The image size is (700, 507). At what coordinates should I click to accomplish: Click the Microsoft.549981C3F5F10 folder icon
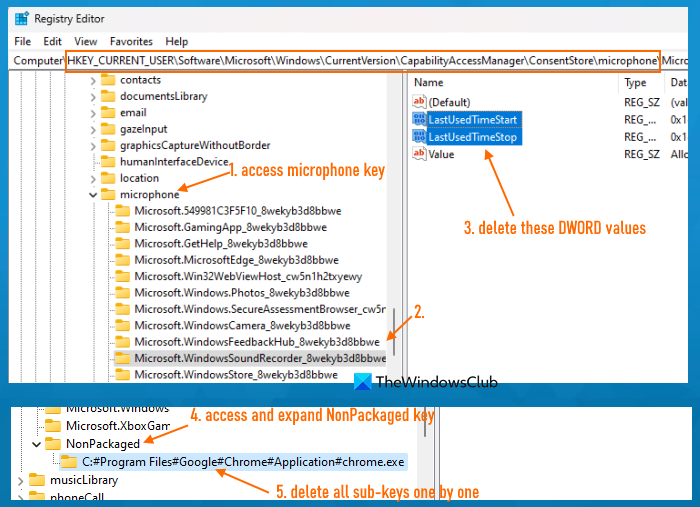[x=123, y=211]
